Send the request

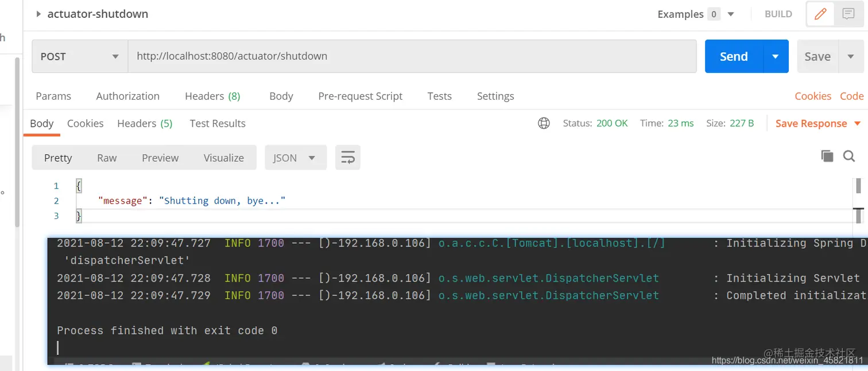click(734, 56)
